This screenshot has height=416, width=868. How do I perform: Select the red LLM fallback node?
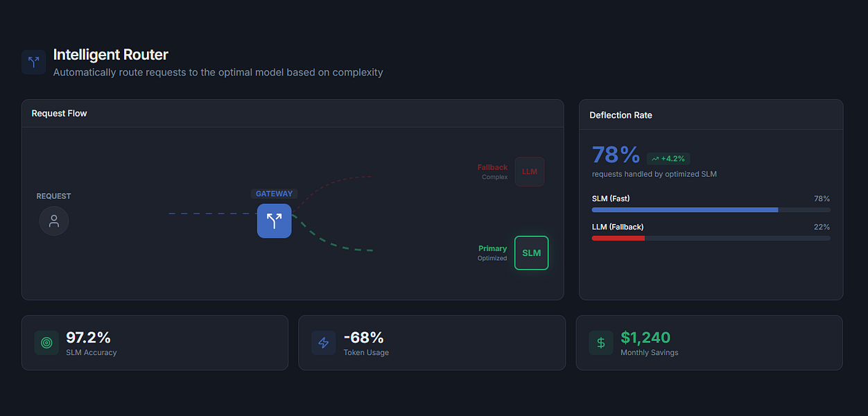530,171
